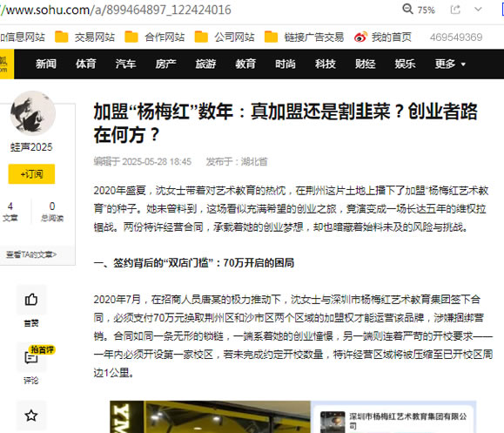Open the 公司网站 bookmark folder
This screenshot has height=433, width=504.
tap(225, 37)
